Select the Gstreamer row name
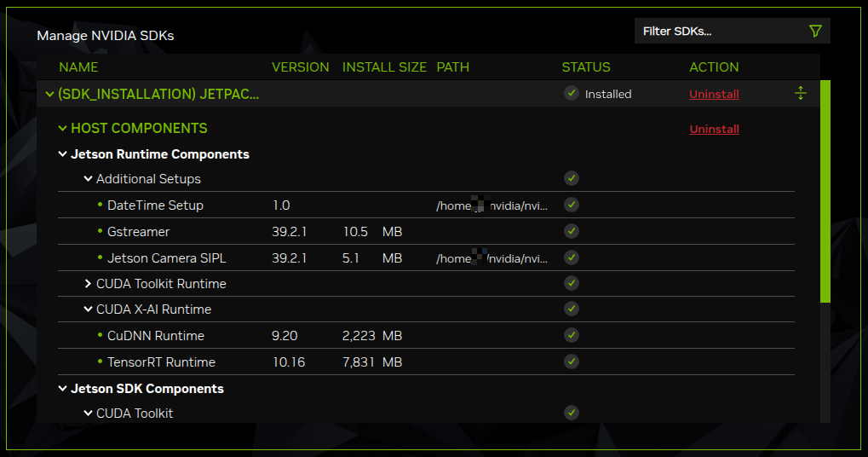The width and height of the screenshot is (868, 457). (138, 232)
